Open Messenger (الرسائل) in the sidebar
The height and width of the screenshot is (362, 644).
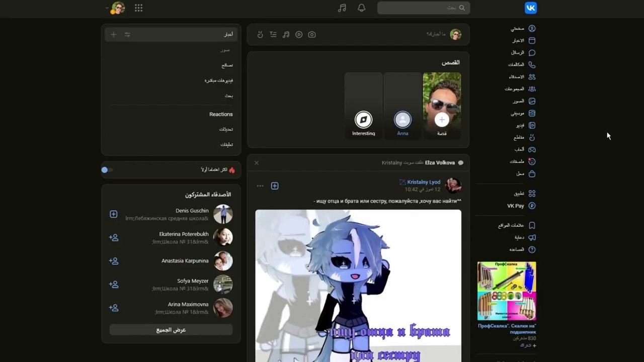pyautogui.click(x=523, y=53)
